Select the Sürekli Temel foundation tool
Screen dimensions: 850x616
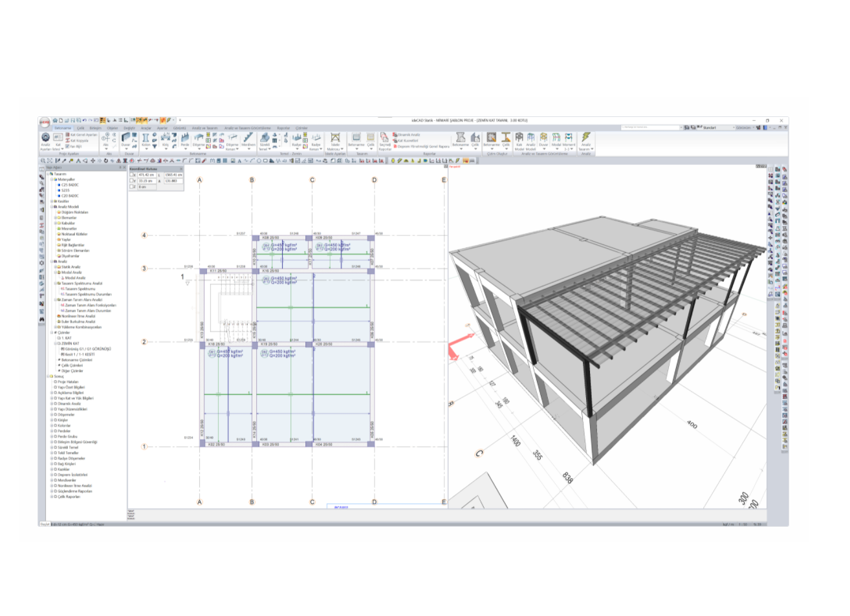pos(265,141)
